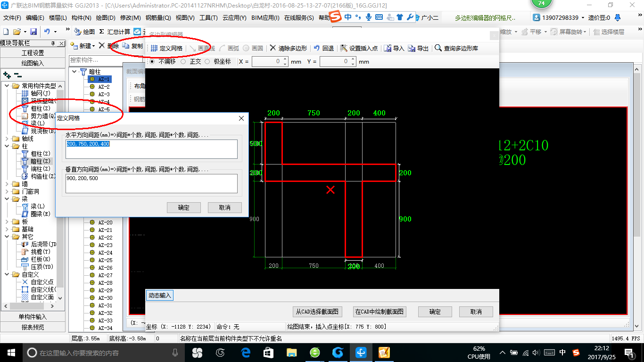Image resolution: width=644 pixels, height=362 pixels.
Task: Open File Explorer from taskbar
Action: pyautogui.click(x=292, y=353)
